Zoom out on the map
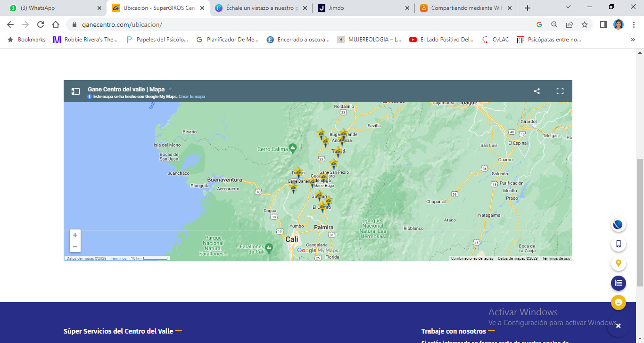 pos(75,246)
